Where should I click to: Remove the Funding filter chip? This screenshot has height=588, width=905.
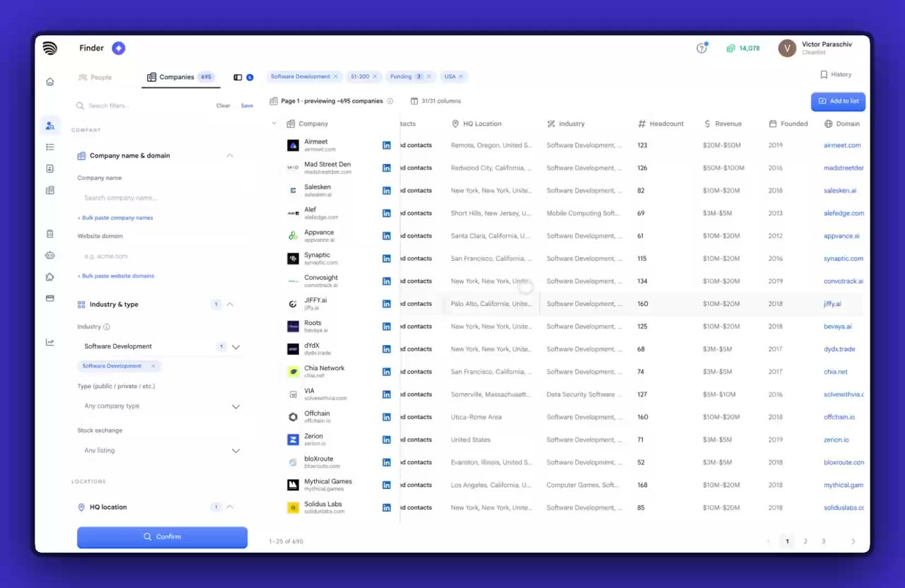pyautogui.click(x=430, y=76)
